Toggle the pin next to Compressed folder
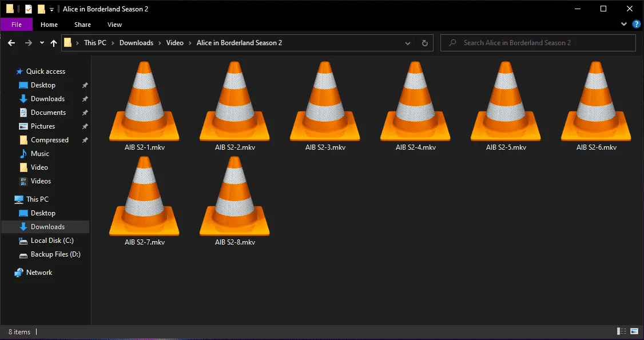Viewport: 644px width, 340px height. tap(85, 140)
